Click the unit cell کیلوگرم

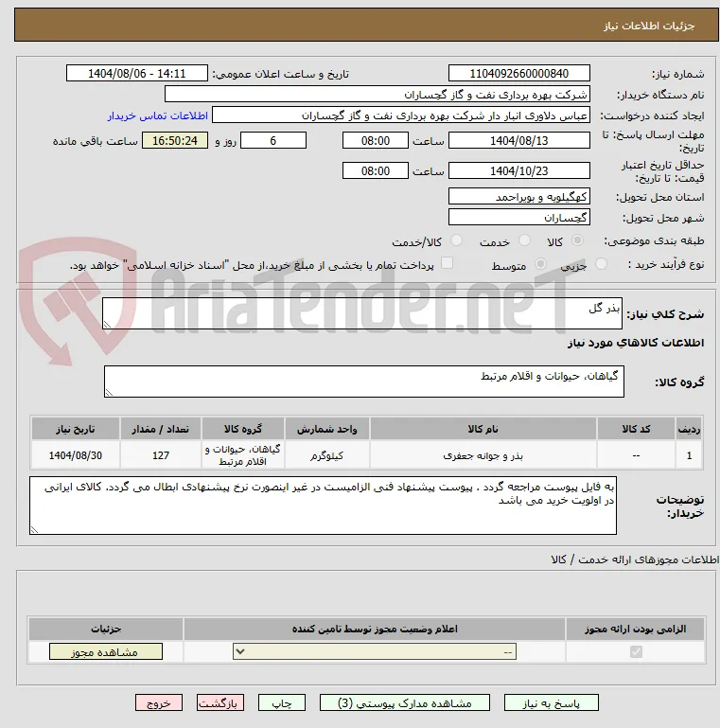tap(327, 455)
